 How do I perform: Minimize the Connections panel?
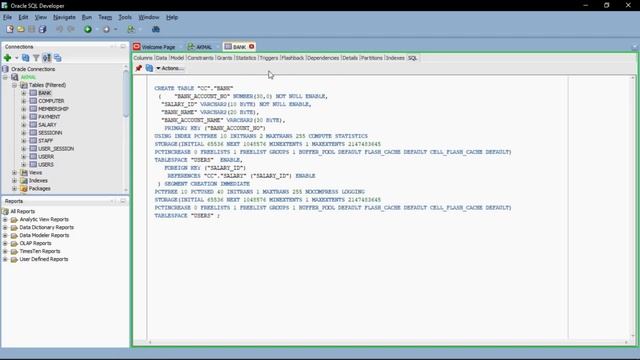click(123, 47)
